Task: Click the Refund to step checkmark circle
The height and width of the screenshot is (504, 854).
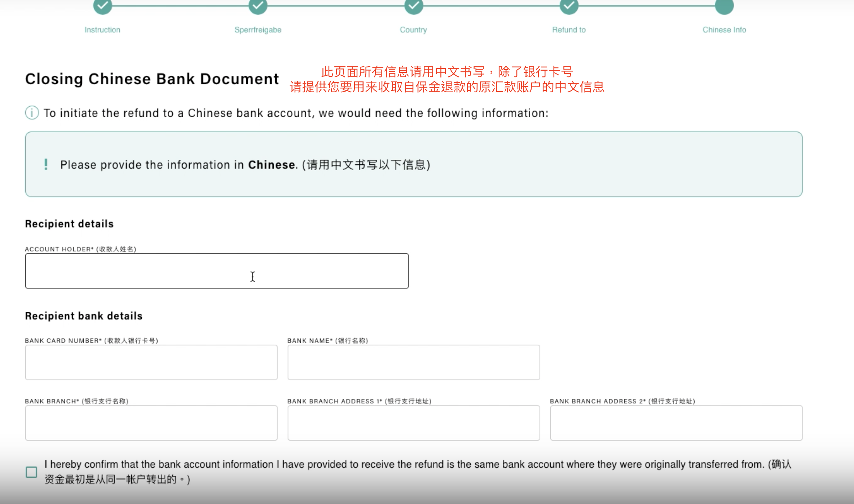Action: click(x=569, y=5)
